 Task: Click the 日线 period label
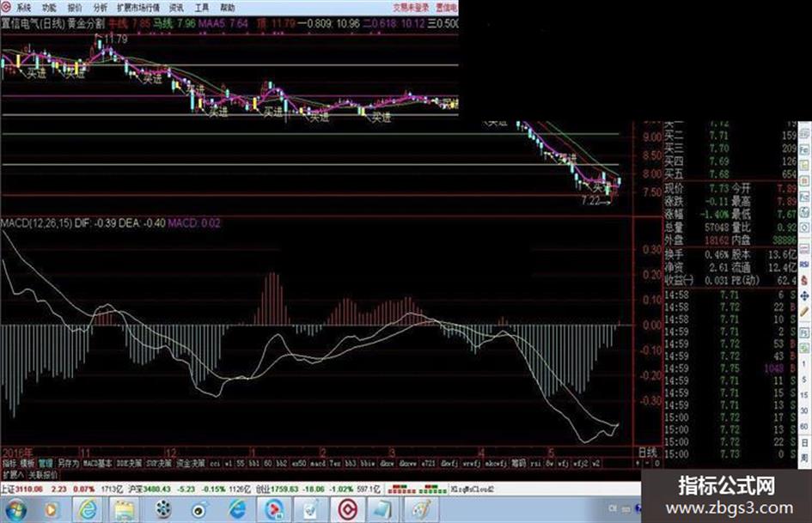click(x=648, y=452)
